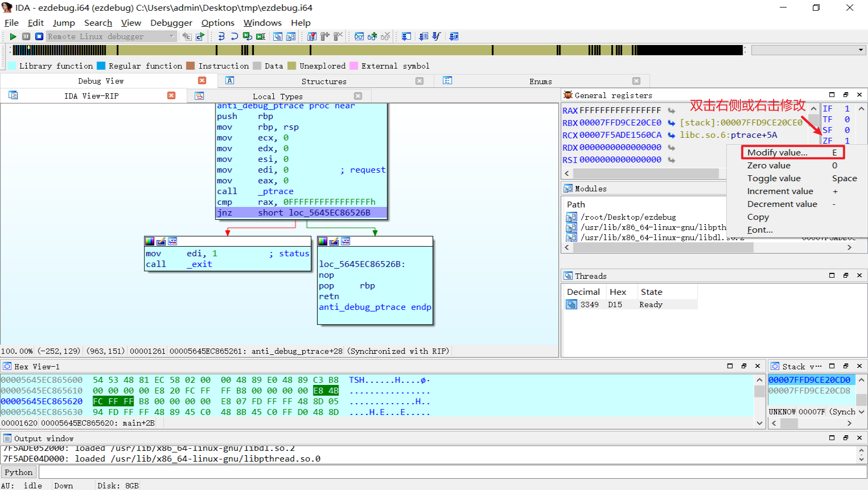Close the Hex View-1 panel
The width and height of the screenshot is (868, 490).
point(758,366)
